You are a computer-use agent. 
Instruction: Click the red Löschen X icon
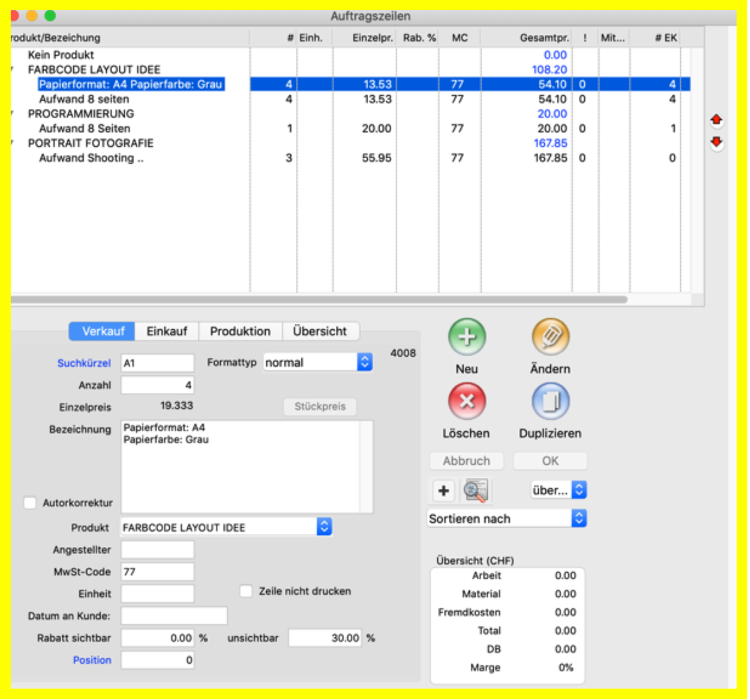coord(466,402)
